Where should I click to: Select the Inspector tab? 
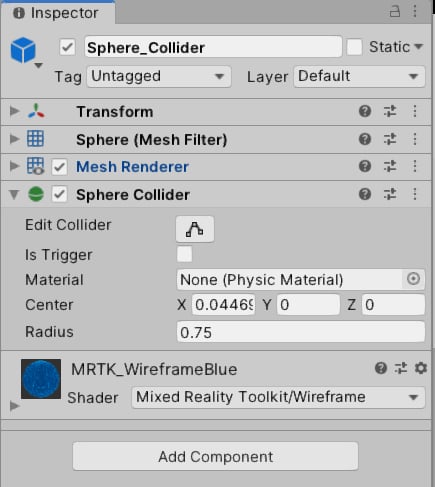58,13
